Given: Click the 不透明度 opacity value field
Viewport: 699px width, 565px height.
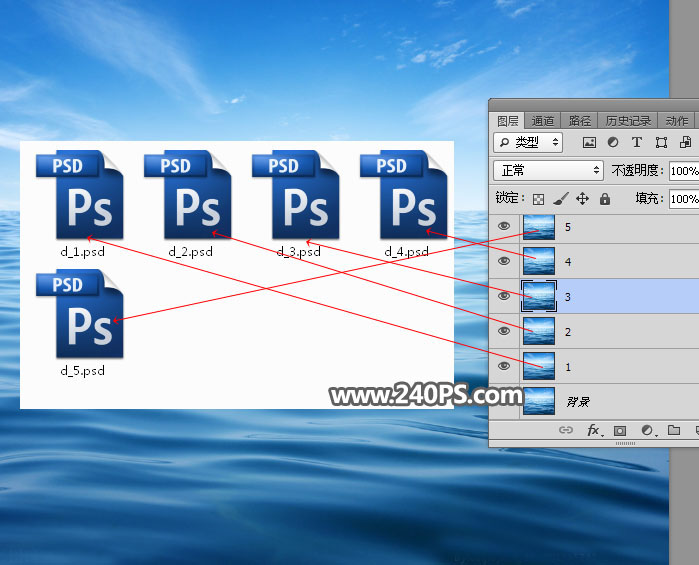Looking at the screenshot, I should [x=684, y=171].
